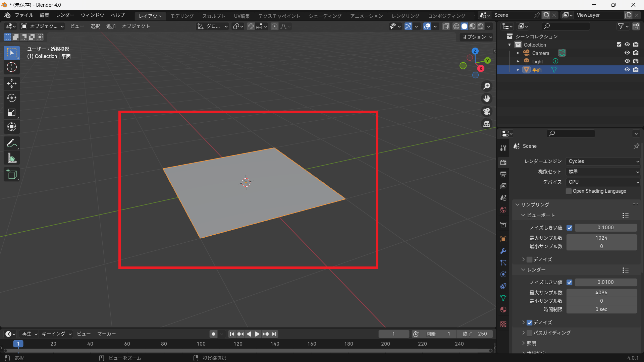Select the Annotate pencil tool
Viewport: 644px width, 362px height.
pos(12,143)
